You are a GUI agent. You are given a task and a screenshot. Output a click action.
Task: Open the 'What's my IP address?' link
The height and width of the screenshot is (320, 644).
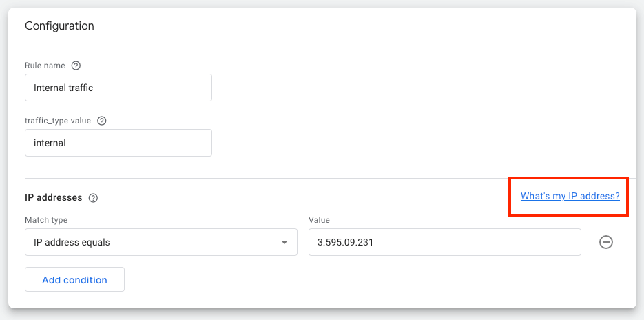(570, 196)
